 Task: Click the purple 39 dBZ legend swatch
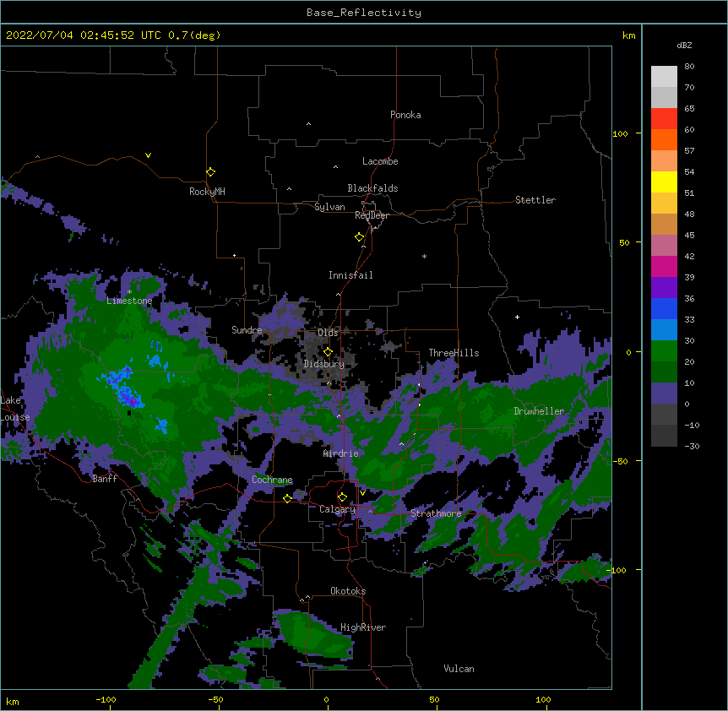pos(664,288)
